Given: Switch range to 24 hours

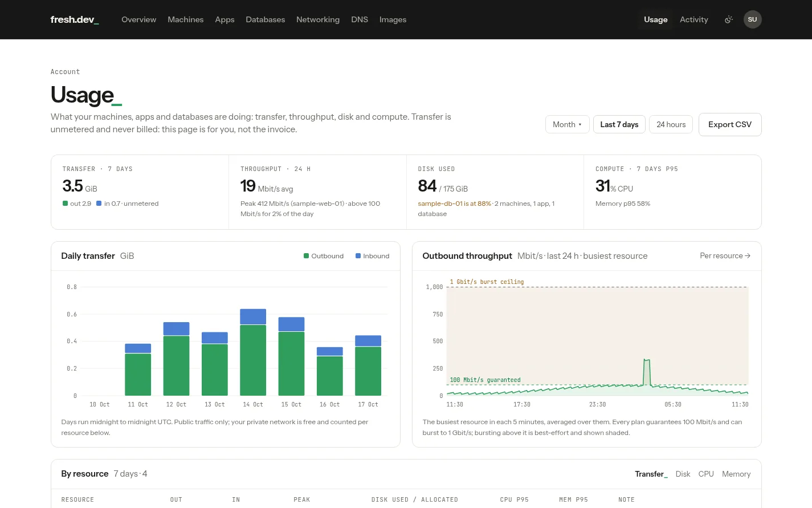Looking at the screenshot, I should (671, 124).
